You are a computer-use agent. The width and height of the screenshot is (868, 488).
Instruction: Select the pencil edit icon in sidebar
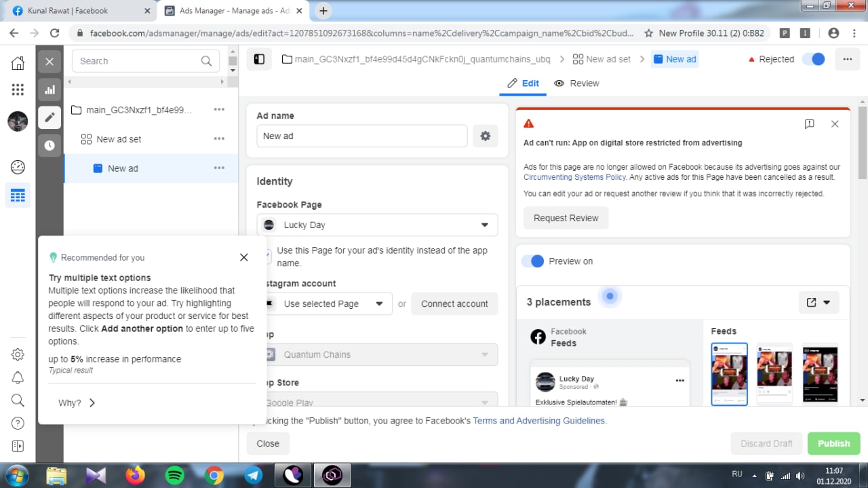click(x=50, y=117)
